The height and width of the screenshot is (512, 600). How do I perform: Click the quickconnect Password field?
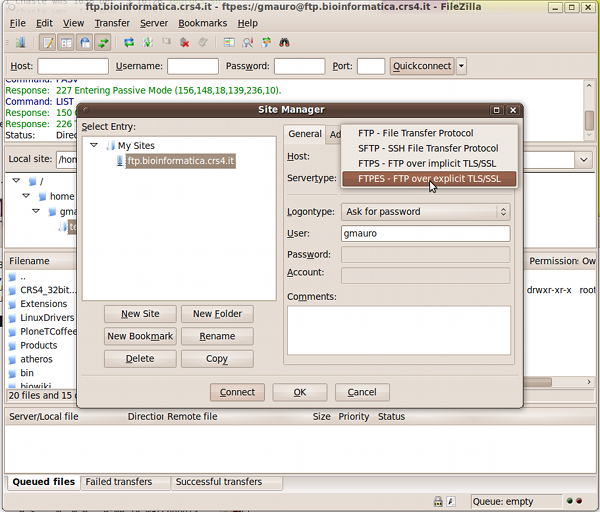300,66
